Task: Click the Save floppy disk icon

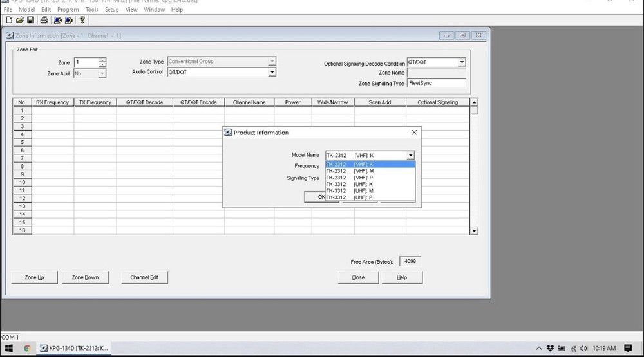Action: (x=30, y=20)
